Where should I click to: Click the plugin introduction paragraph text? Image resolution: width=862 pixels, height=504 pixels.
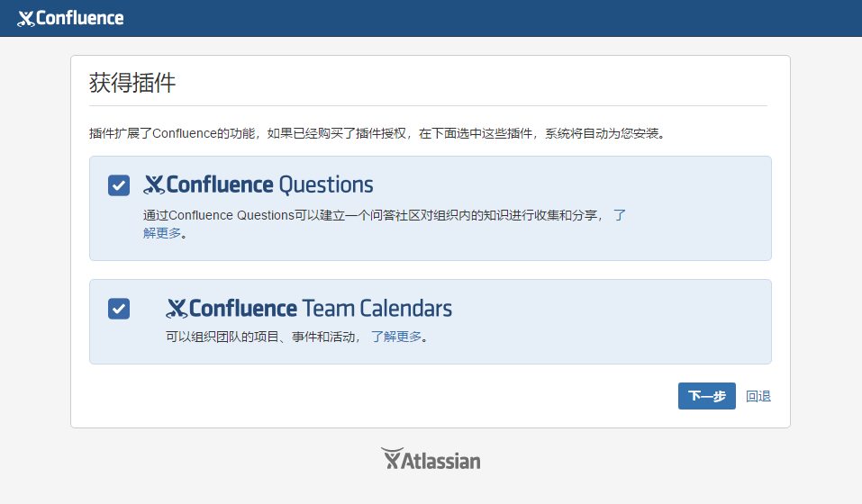(377, 133)
